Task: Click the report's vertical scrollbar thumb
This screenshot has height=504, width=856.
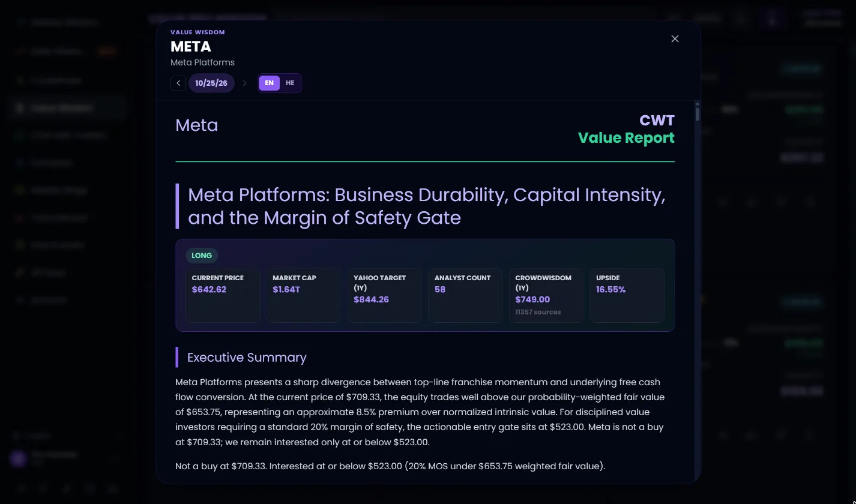Action: click(697, 114)
